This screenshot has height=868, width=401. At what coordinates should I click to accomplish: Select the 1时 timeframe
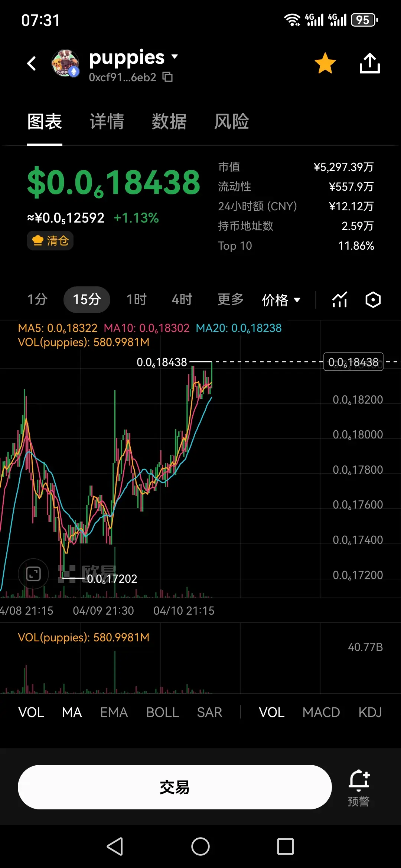click(137, 299)
